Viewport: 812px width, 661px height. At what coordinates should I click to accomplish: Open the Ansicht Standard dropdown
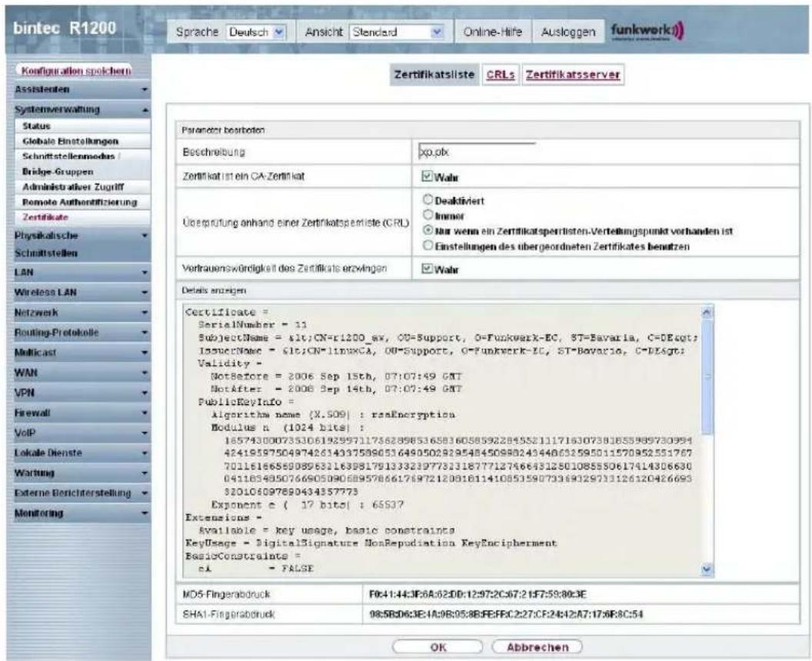[397, 32]
